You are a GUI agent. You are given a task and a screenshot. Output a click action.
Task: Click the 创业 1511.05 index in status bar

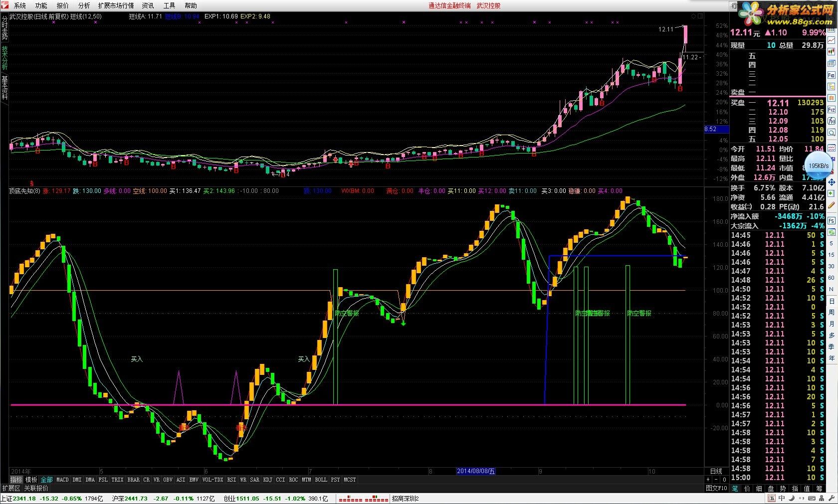pyautogui.click(x=241, y=499)
